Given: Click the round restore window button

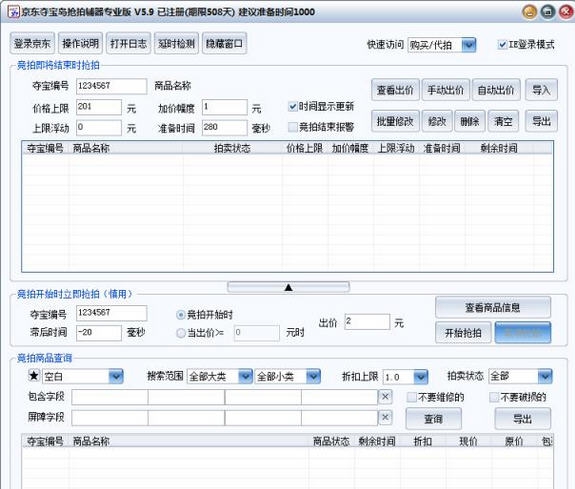Looking at the screenshot, I should (547, 12).
